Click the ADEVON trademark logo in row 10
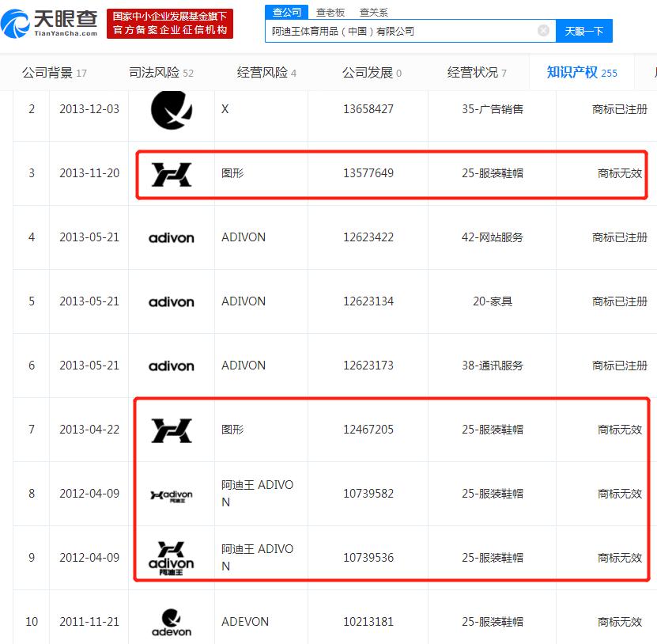This screenshot has height=644, width=657. coord(171,621)
